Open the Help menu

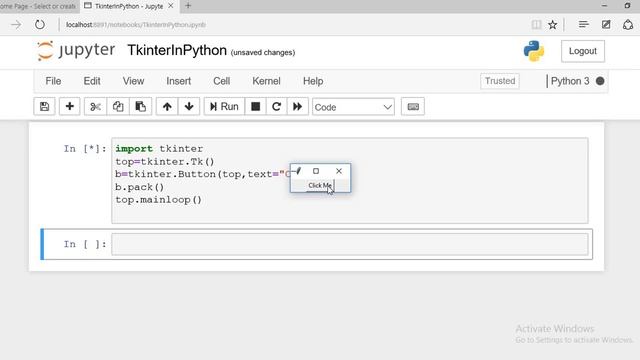pyautogui.click(x=313, y=81)
